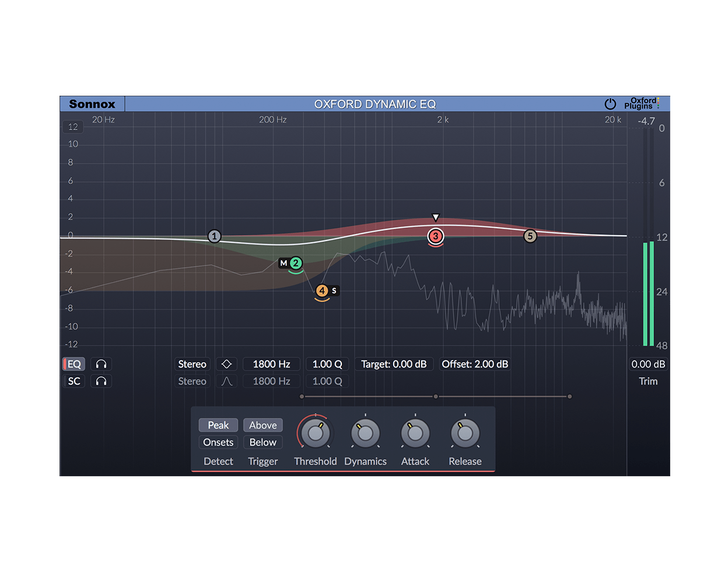728x572 pixels.
Task: Open the sidechain Stereo channel selector
Action: (x=192, y=381)
